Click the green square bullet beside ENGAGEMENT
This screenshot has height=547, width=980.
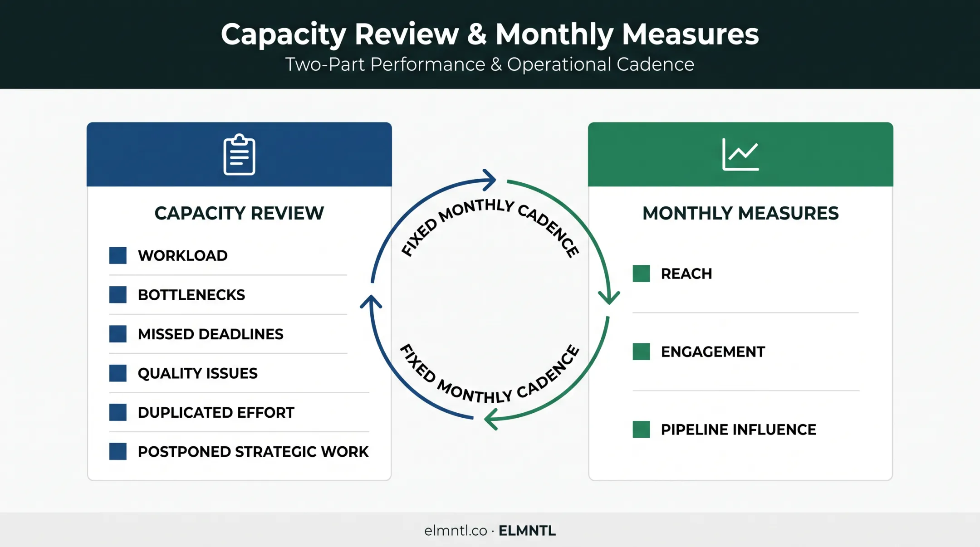tap(641, 352)
